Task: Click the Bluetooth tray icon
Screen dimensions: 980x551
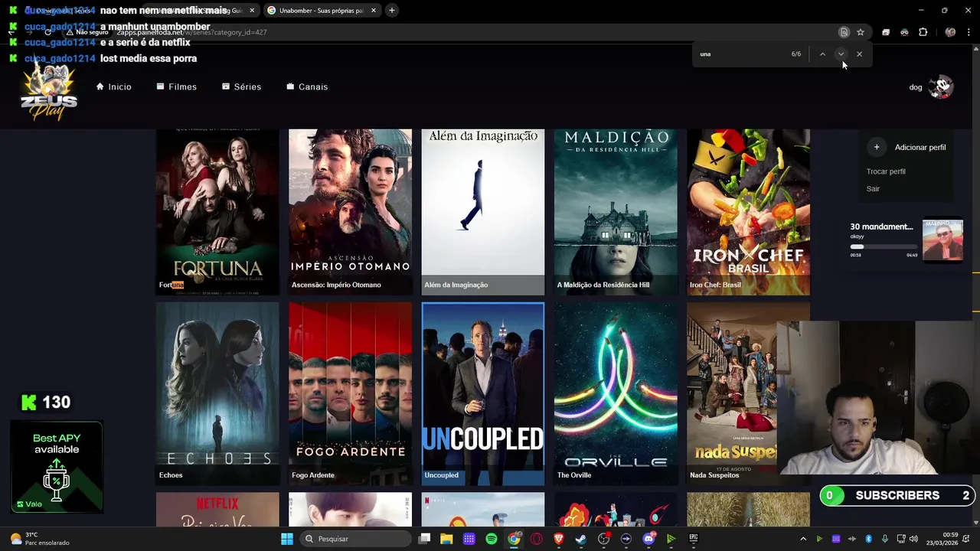Action: click(869, 539)
